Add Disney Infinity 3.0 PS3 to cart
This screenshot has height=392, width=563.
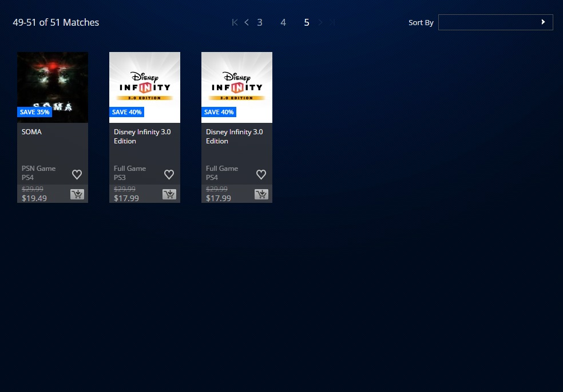click(x=169, y=194)
